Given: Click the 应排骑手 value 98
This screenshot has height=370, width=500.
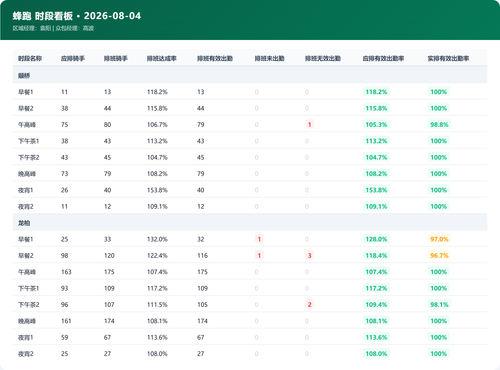Looking at the screenshot, I should click(64, 256).
